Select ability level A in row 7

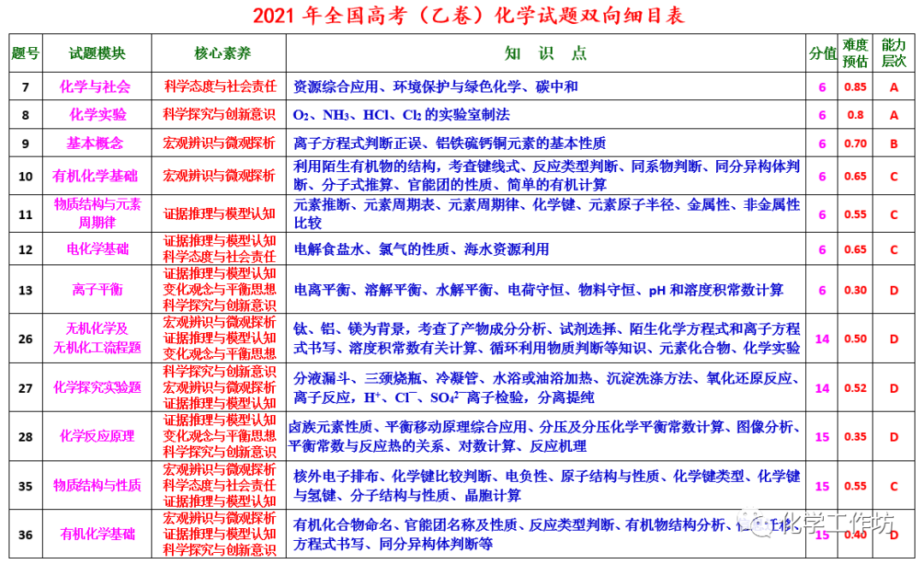893,87
